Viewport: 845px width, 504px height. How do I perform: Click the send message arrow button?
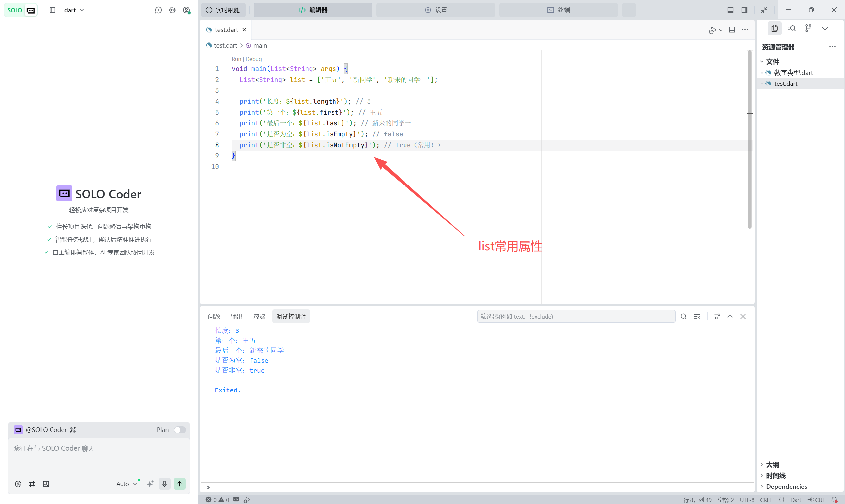(179, 484)
